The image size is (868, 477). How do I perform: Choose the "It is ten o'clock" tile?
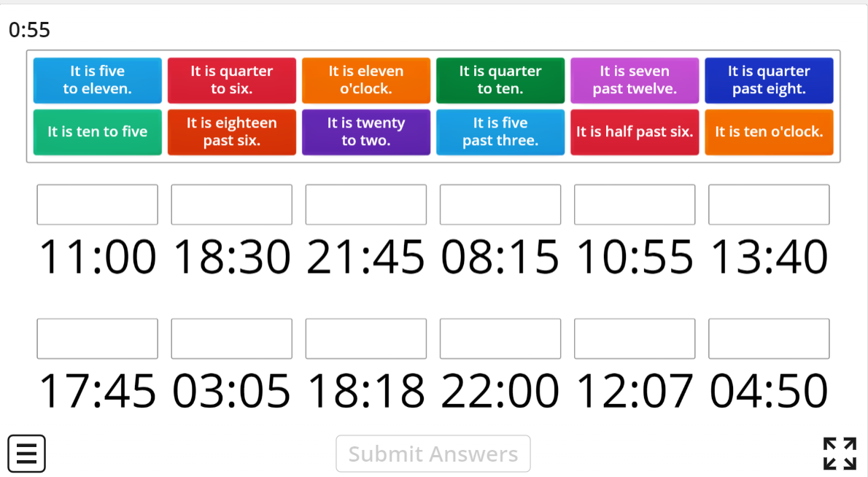(769, 132)
